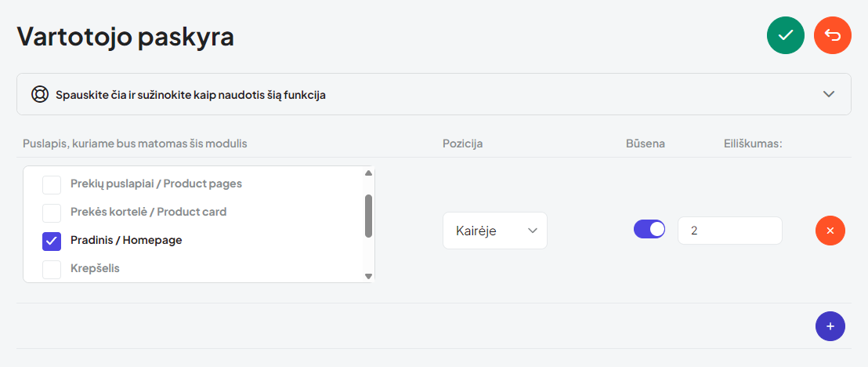
Task: Turn off the Būsena toggle switch
Action: pyautogui.click(x=649, y=229)
